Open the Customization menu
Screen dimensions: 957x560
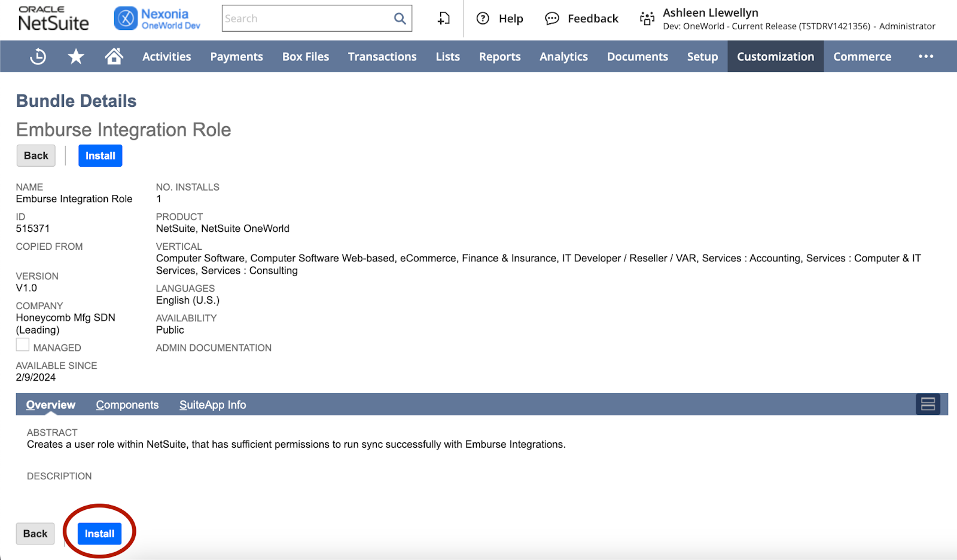775,57
